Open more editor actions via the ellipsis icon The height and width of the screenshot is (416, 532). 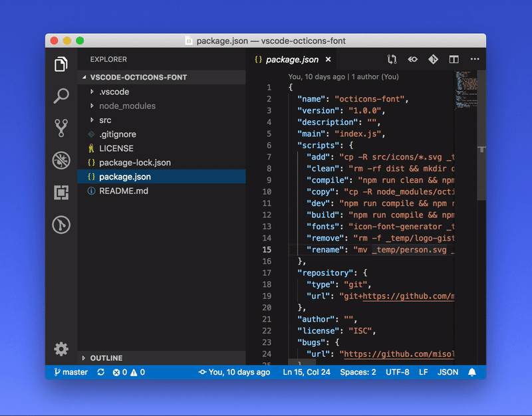(x=474, y=58)
